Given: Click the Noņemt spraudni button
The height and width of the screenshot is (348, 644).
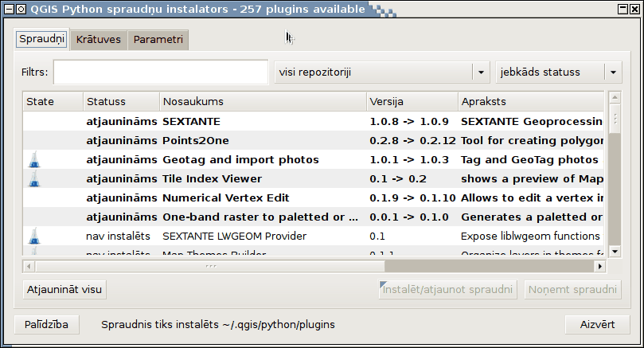Looking at the screenshot, I should click(x=572, y=290).
